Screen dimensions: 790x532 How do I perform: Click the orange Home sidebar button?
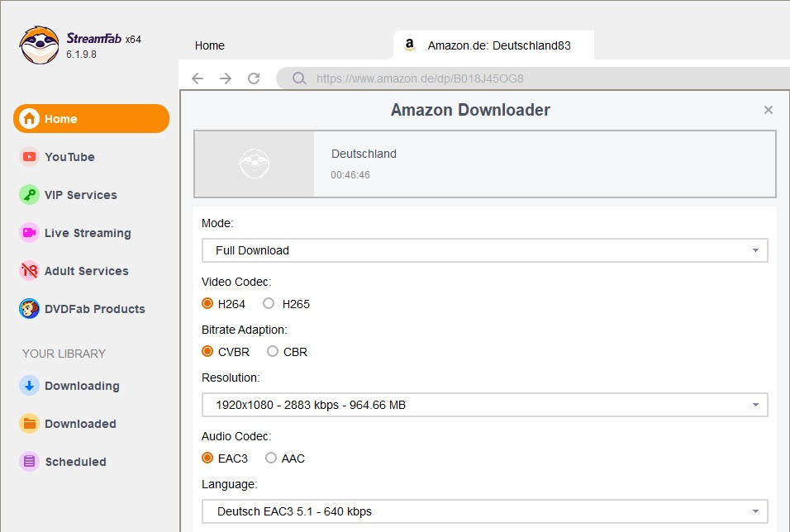[x=91, y=119]
